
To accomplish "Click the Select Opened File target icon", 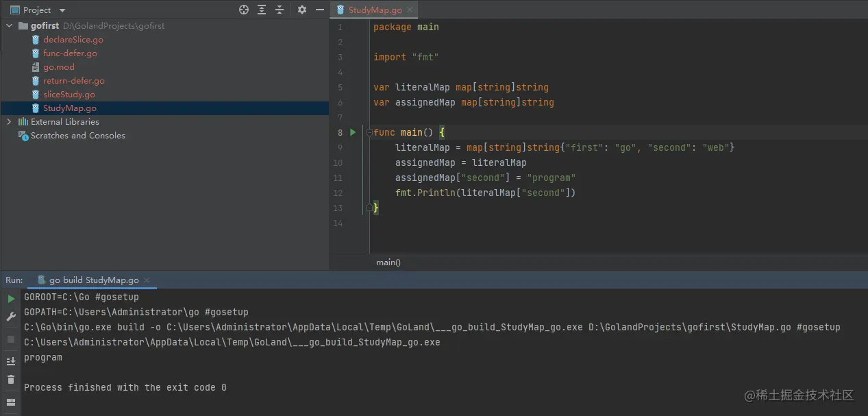I will pos(244,10).
